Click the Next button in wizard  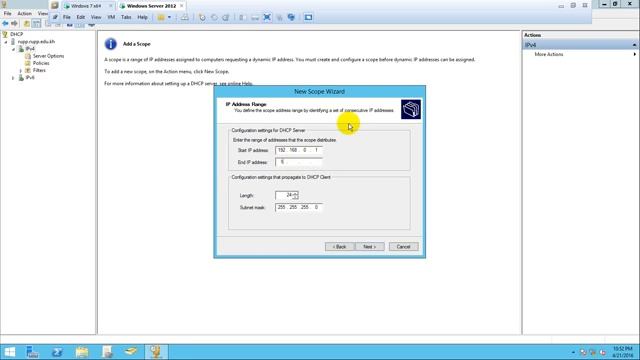click(x=369, y=247)
